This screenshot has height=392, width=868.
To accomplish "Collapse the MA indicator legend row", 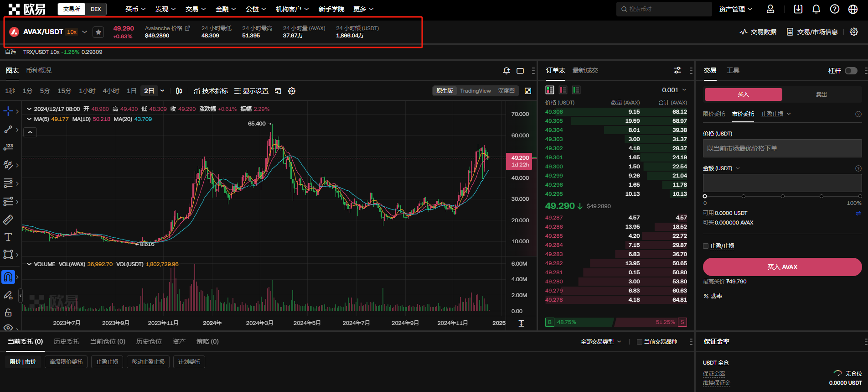I will click(29, 119).
